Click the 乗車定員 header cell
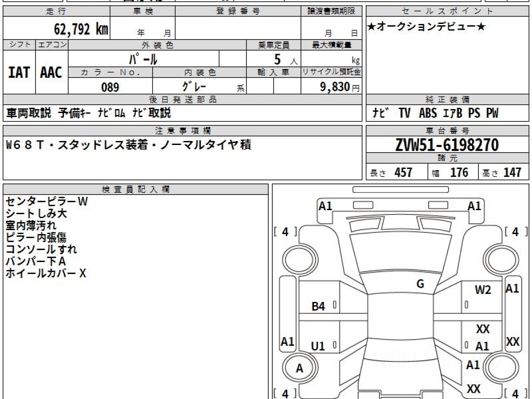This screenshot has height=399, width=532. [274, 45]
